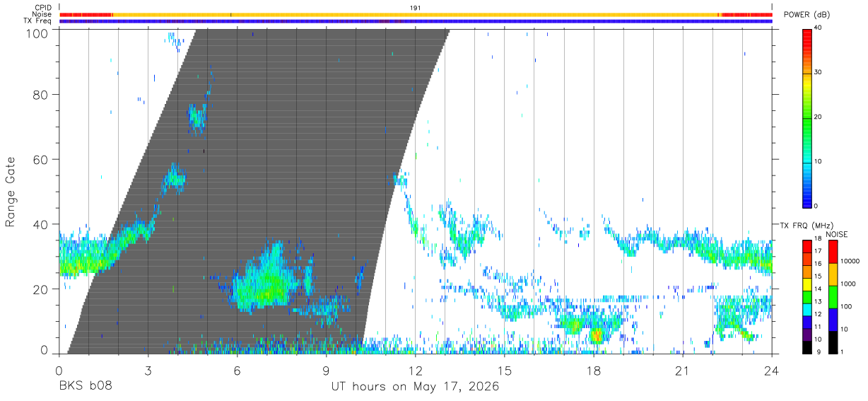Click the 'POWER (dB)' label
The image size is (868, 401).
pos(807,14)
